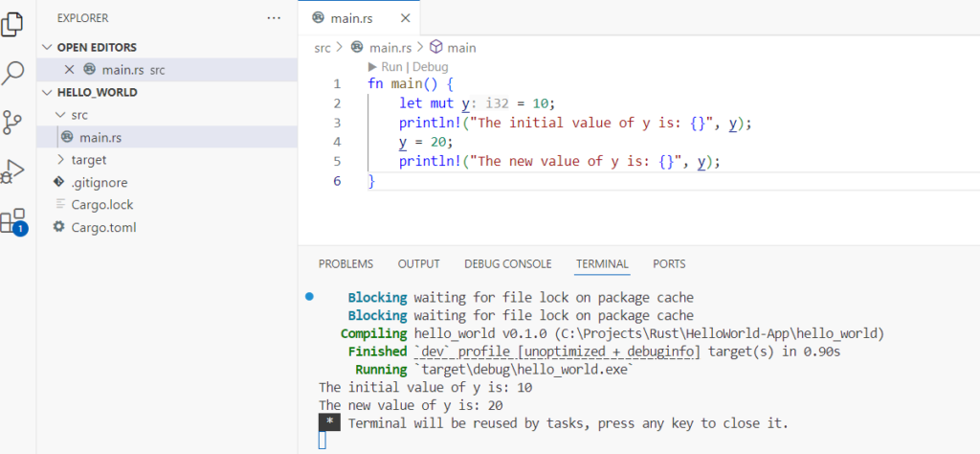The width and height of the screenshot is (980, 454).
Task: Click src breadcrumb segment
Action: (322, 48)
